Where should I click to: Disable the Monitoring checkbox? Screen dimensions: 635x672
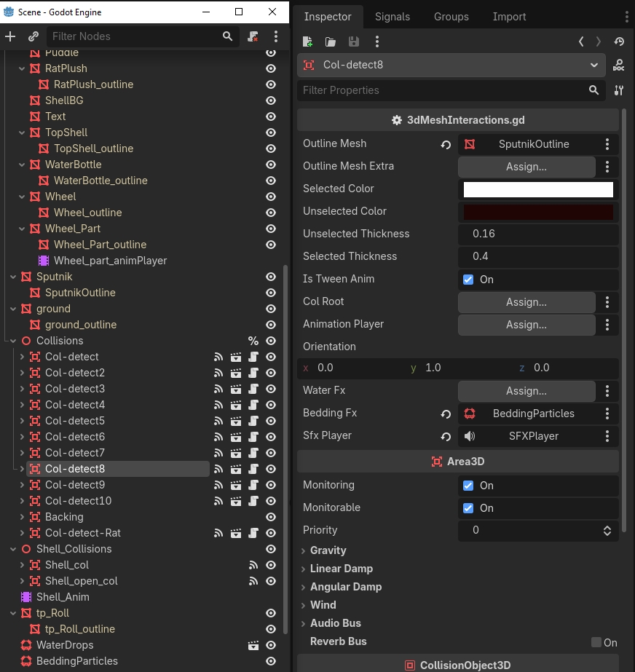pyautogui.click(x=468, y=486)
